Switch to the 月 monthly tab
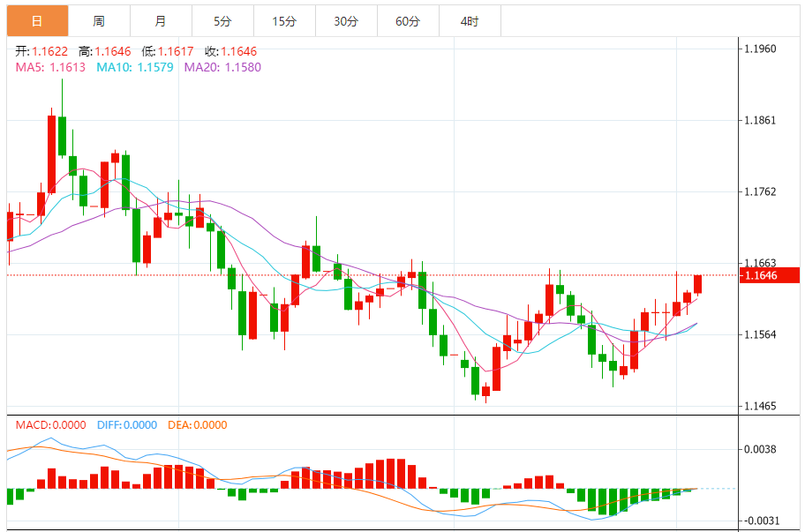Screen dimensions: 805x532 point(161,21)
